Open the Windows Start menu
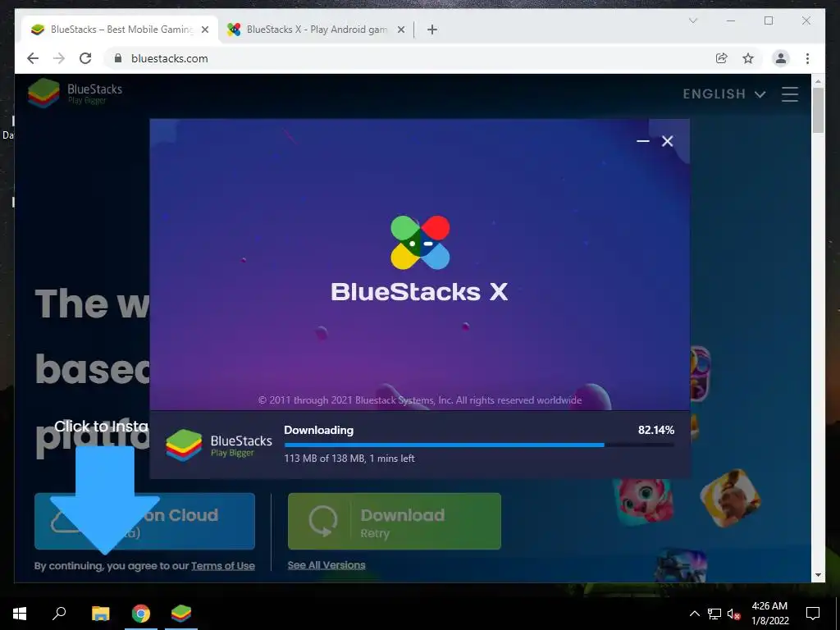840x630 pixels. click(x=20, y=614)
